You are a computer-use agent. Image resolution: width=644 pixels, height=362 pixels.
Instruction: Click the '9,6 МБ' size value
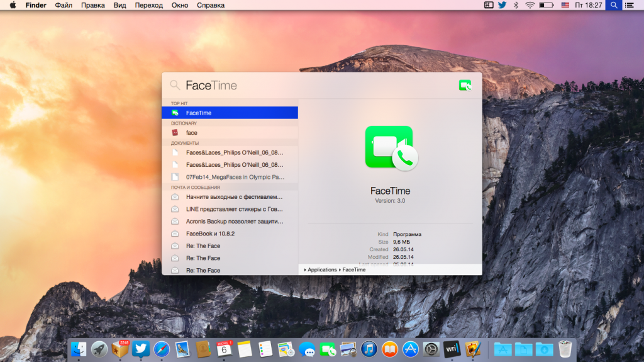401,242
